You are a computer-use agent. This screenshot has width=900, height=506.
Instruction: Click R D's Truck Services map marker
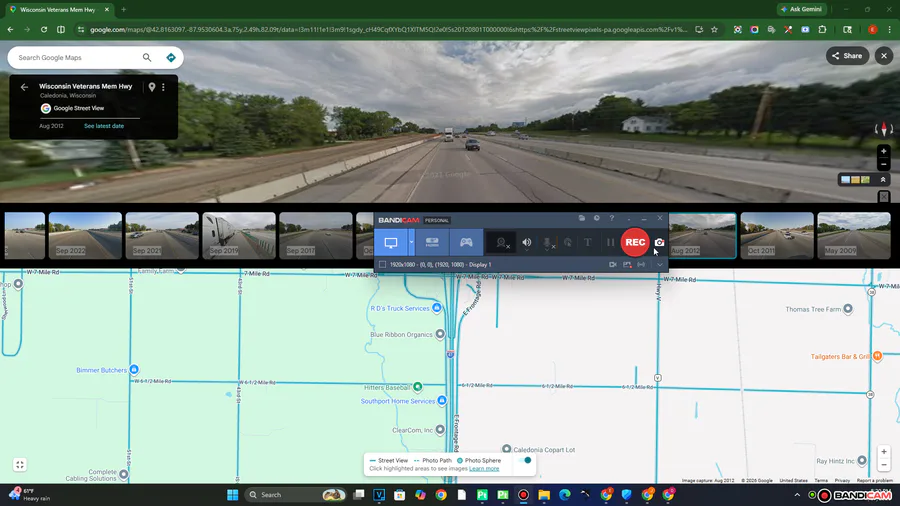[437, 308]
